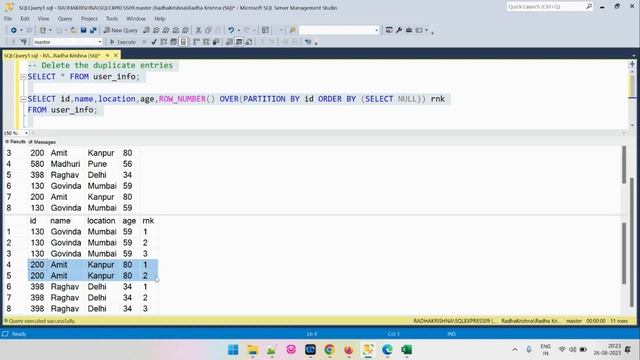Open the Find combo box dropdown
The height and width of the screenshot is (360, 640).
pos(376,30)
